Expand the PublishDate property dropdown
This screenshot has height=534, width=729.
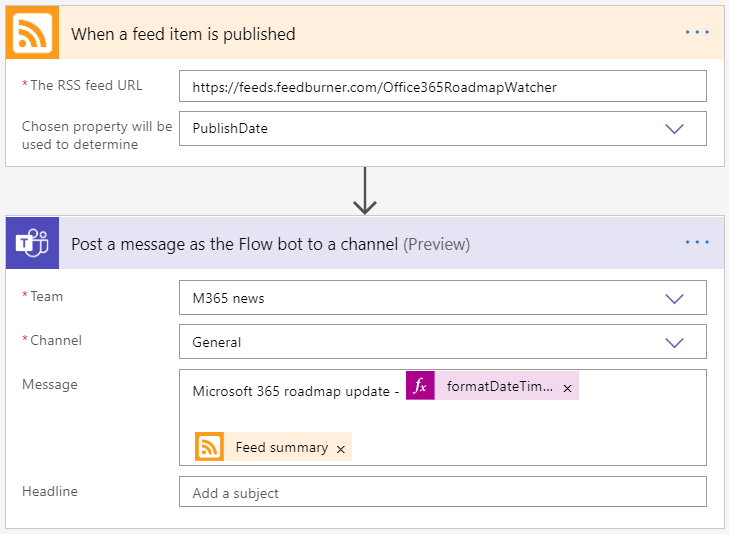(x=674, y=128)
